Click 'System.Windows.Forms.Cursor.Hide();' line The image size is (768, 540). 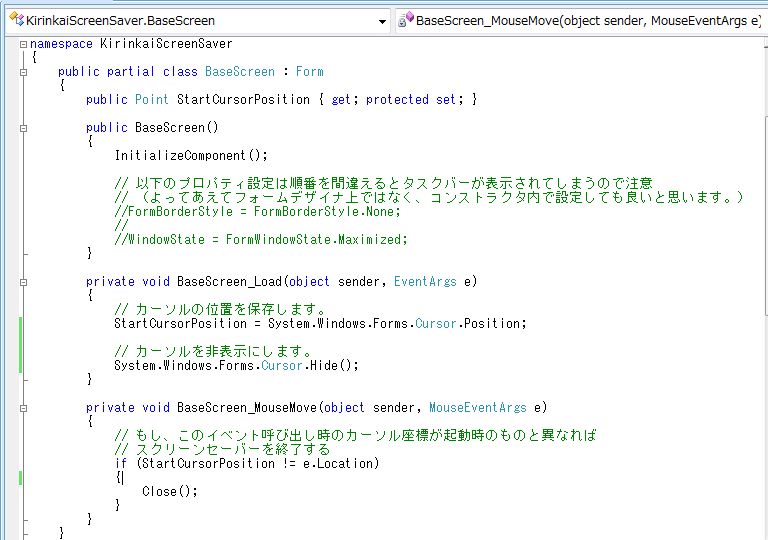tap(237, 366)
